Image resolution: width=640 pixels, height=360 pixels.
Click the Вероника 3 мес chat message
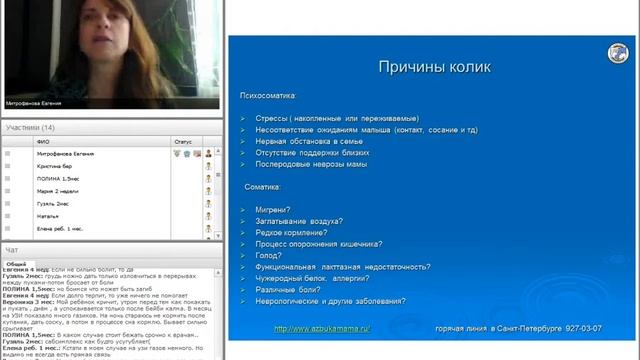107,315
